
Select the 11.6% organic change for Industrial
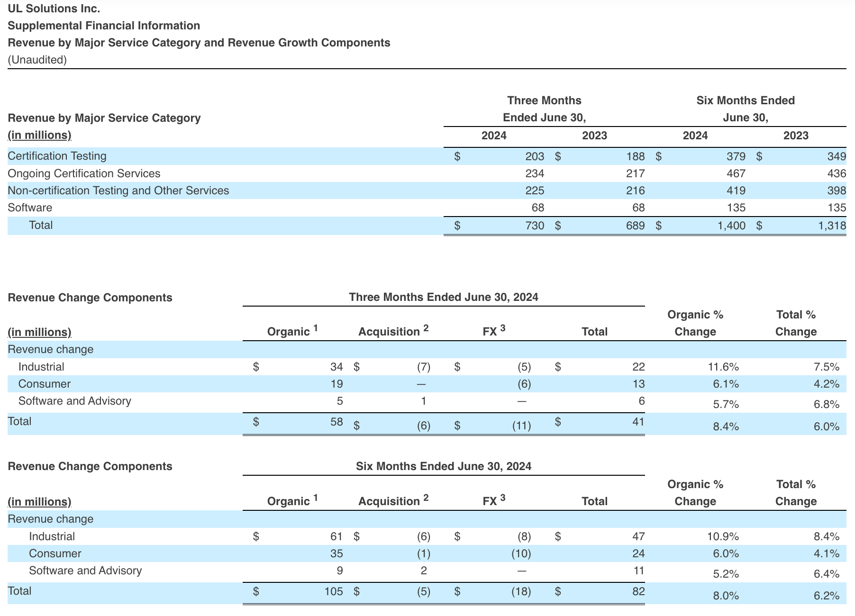(723, 367)
